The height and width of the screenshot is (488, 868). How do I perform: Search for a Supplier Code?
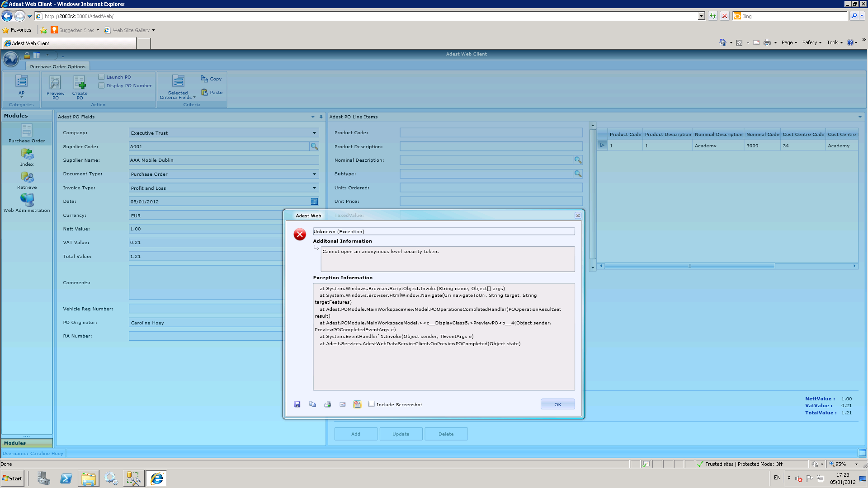click(x=314, y=146)
